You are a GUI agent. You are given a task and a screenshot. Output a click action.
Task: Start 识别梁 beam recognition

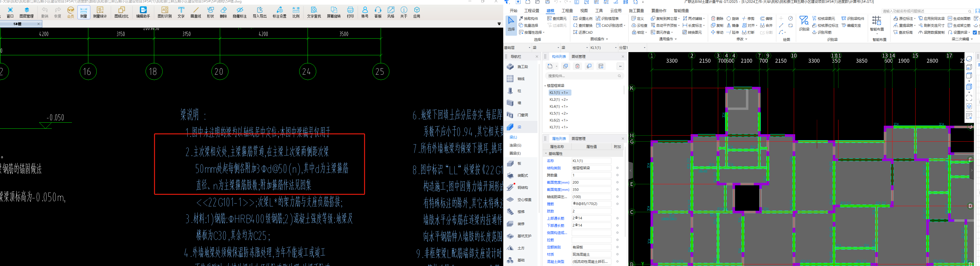tap(804, 24)
